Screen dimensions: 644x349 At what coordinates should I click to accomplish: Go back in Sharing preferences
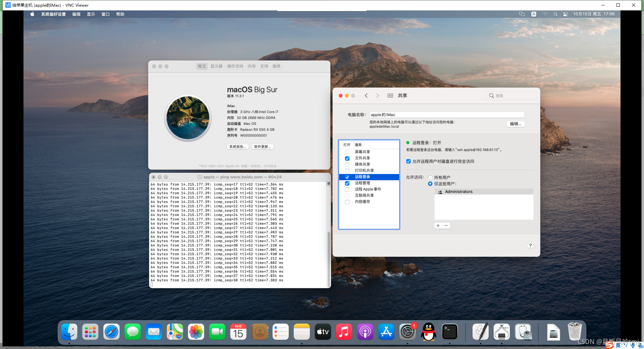(x=366, y=96)
